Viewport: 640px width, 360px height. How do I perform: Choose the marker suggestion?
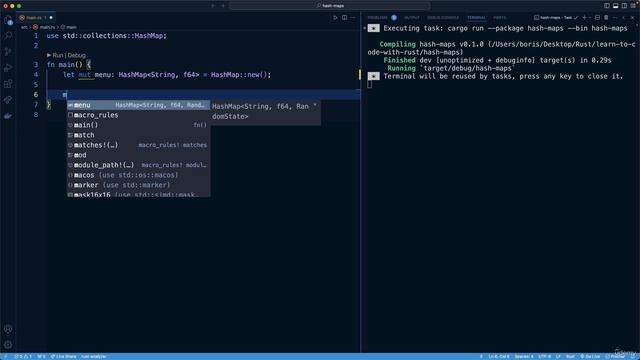point(139,185)
